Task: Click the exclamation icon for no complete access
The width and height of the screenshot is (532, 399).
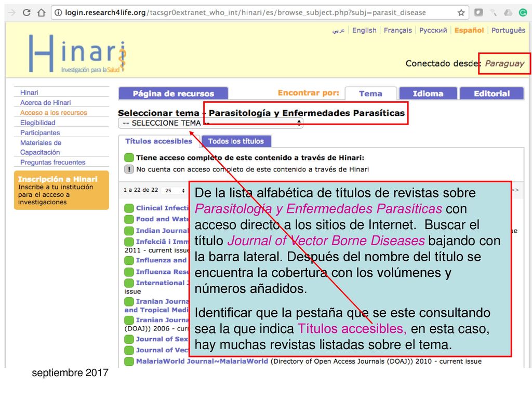Action: click(x=129, y=169)
